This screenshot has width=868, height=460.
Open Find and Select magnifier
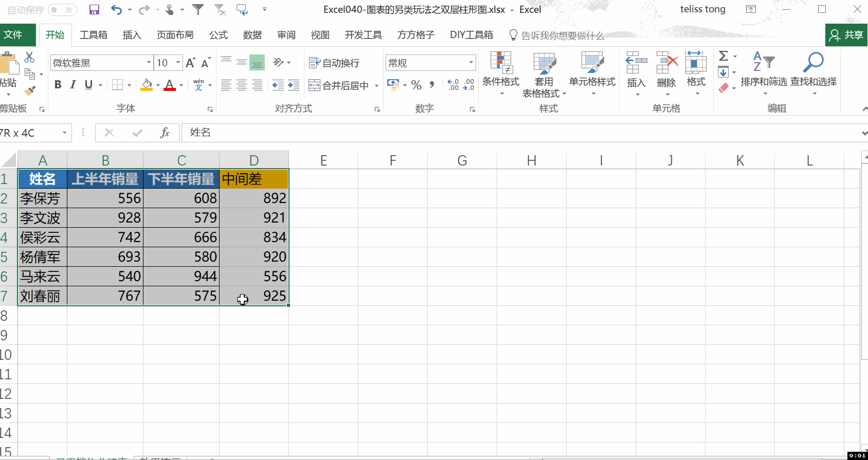(x=813, y=73)
